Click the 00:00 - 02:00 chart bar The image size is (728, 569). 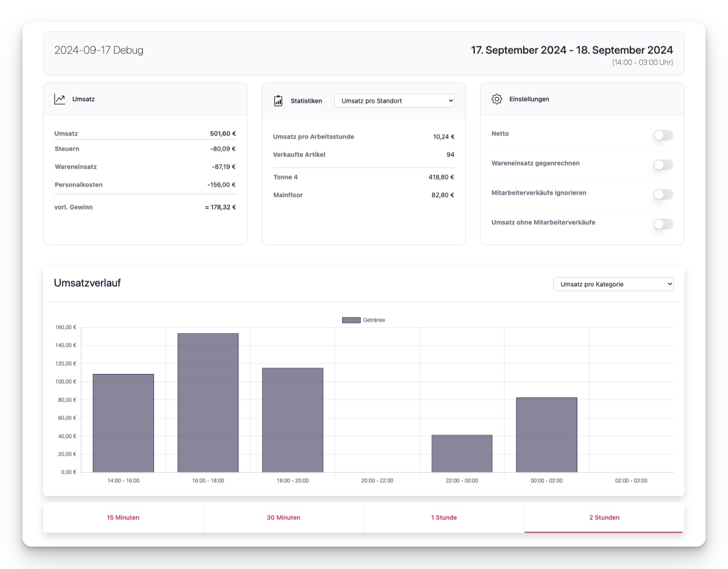pos(546,435)
